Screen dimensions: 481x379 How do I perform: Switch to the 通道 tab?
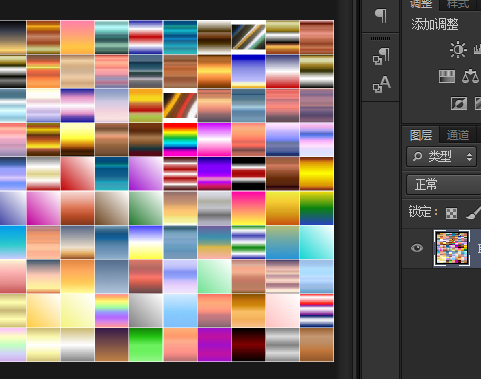pyautogui.click(x=458, y=135)
